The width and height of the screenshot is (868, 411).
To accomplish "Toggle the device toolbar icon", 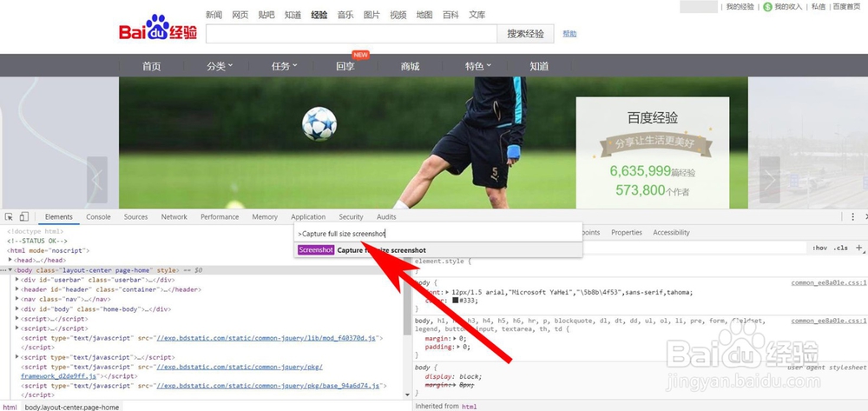I will (23, 216).
